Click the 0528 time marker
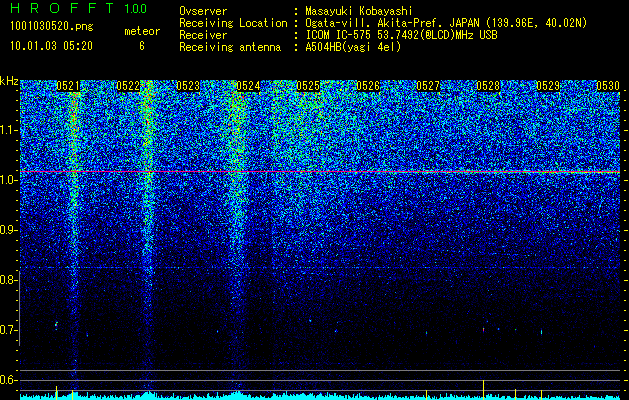This screenshot has height=400, width=629. pos(488,86)
